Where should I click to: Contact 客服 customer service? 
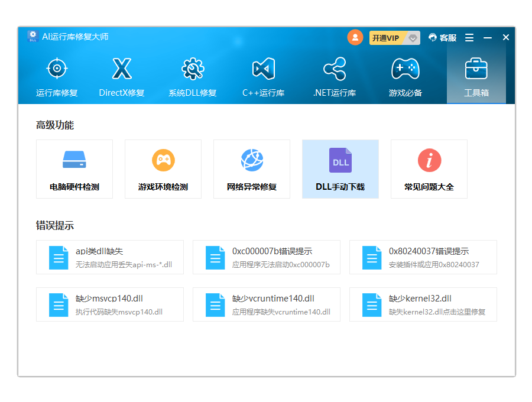point(443,38)
